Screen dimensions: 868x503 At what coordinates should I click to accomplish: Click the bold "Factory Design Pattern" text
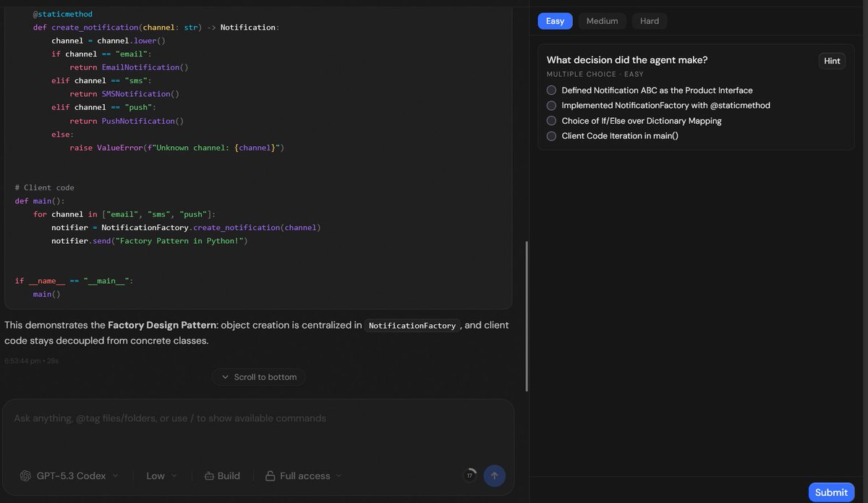(x=162, y=326)
